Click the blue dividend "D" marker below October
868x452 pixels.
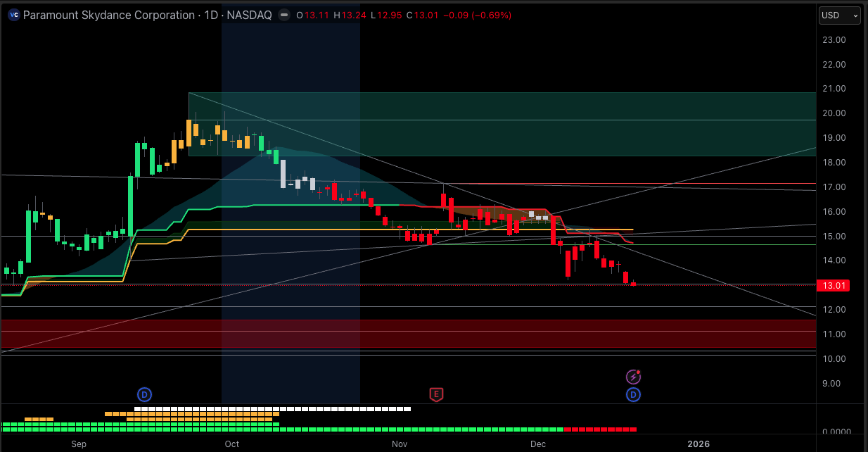pos(144,395)
